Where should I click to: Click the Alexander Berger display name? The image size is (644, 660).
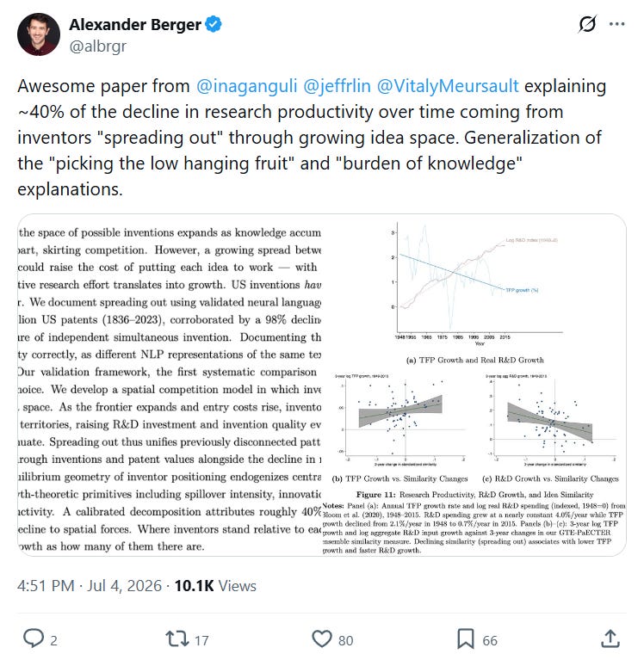pyautogui.click(x=135, y=24)
